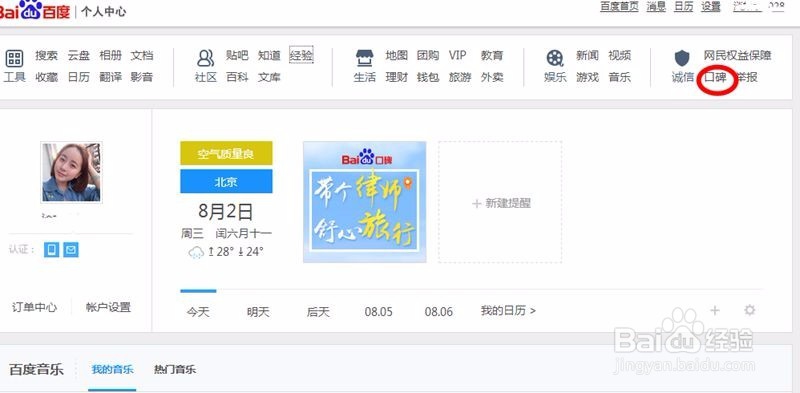Open the 日历 link in tools section
Image resolution: width=800 pixels, height=393 pixels.
click(x=79, y=77)
